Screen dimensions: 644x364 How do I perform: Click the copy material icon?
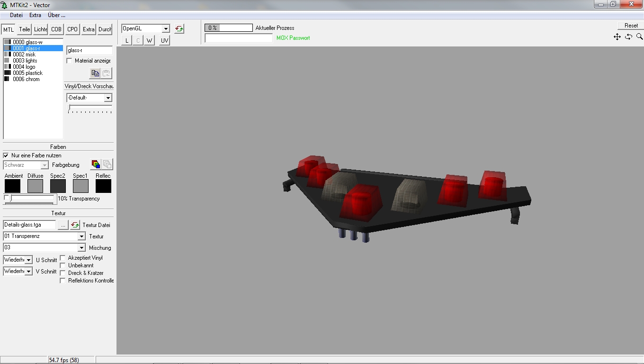pos(95,73)
